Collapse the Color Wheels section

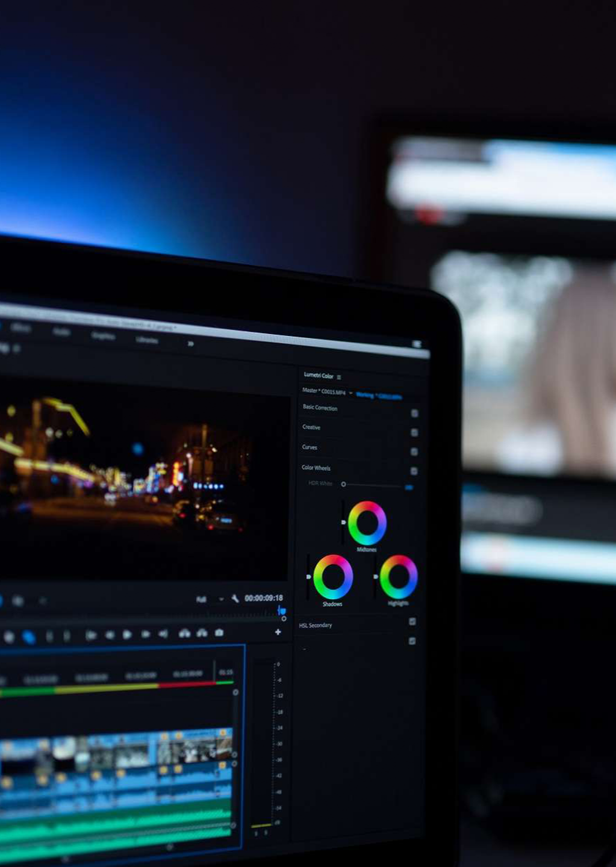pyautogui.click(x=316, y=467)
